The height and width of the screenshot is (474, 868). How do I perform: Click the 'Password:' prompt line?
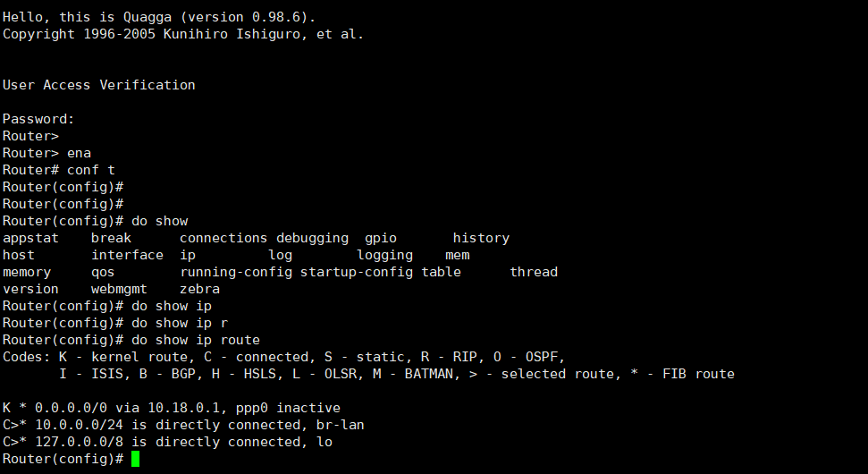tap(38, 119)
